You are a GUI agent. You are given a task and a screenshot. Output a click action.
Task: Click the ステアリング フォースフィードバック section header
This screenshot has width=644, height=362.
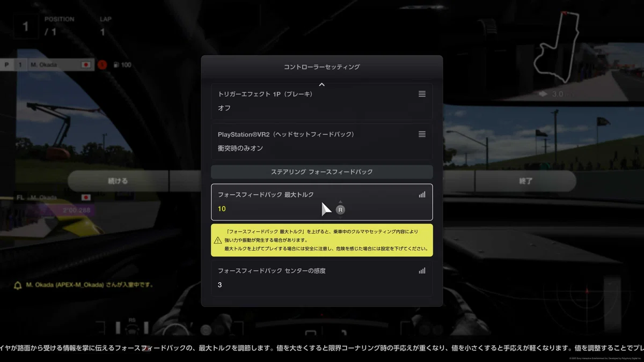321,172
